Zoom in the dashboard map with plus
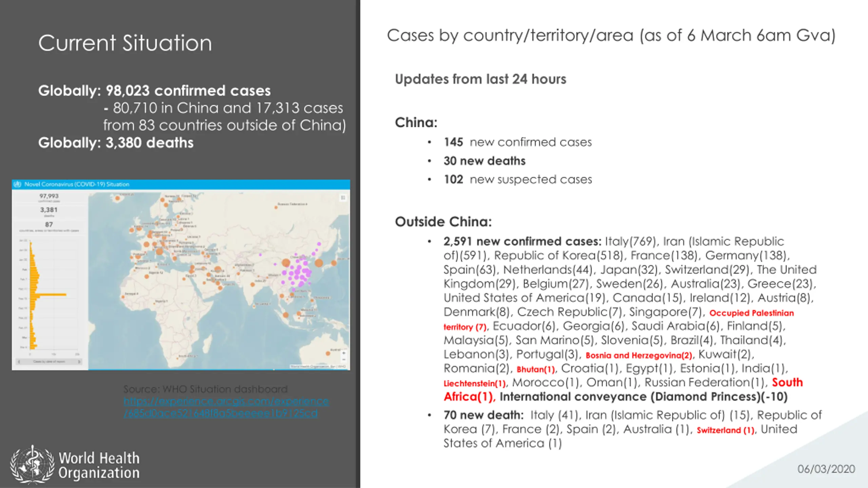This screenshot has width=868, height=488. [x=343, y=353]
